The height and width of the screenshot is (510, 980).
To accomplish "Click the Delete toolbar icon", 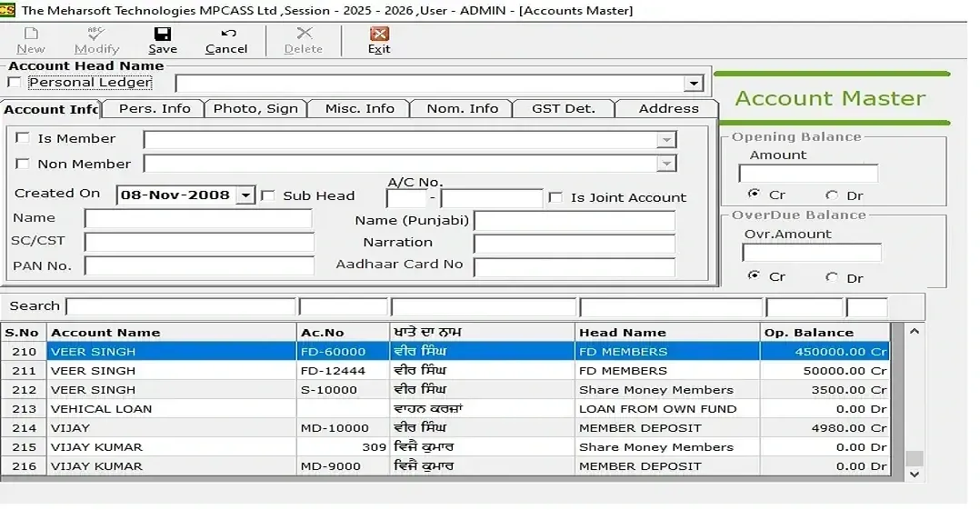I will [x=305, y=34].
